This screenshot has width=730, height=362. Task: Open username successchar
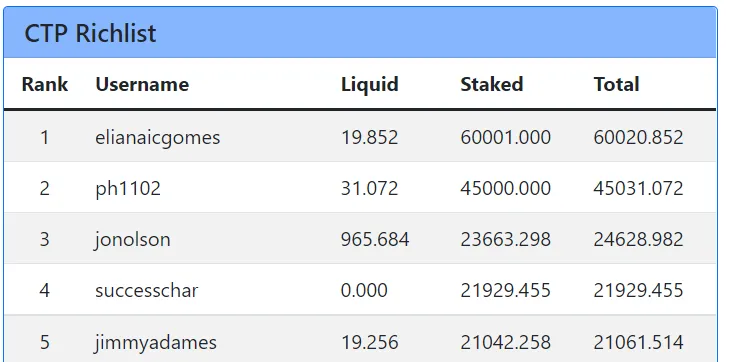[x=147, y=291]
